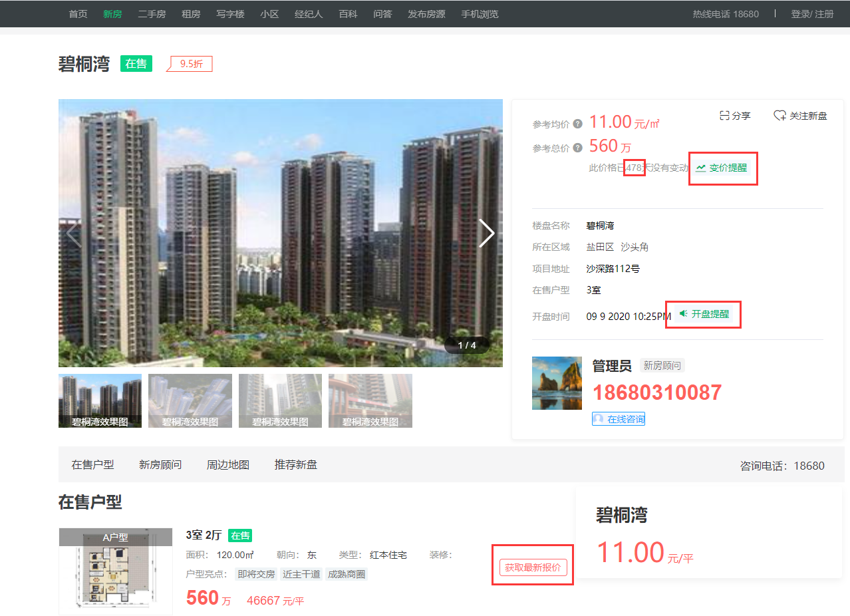This screenshot has height=616, width=850.
Task: Click the 1 / 4 image counter
Action: [x=467, y=345]
